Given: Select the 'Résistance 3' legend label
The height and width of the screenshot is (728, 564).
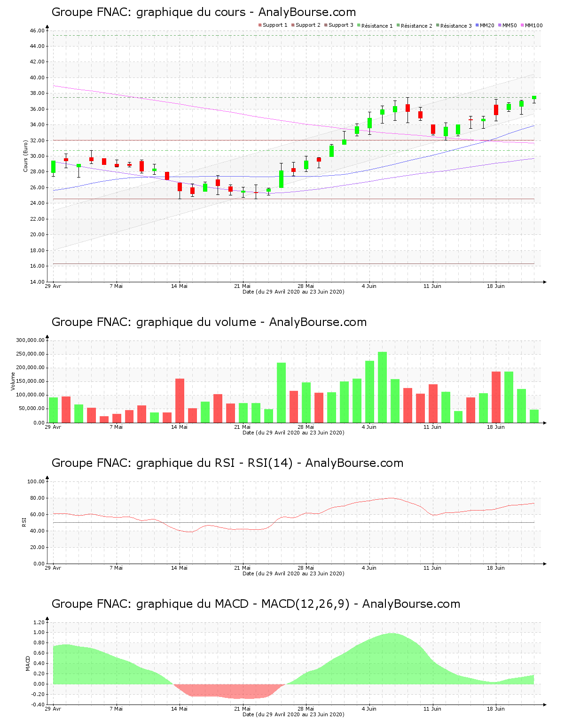Looking at the screenshot, I should tap(456, 25).
